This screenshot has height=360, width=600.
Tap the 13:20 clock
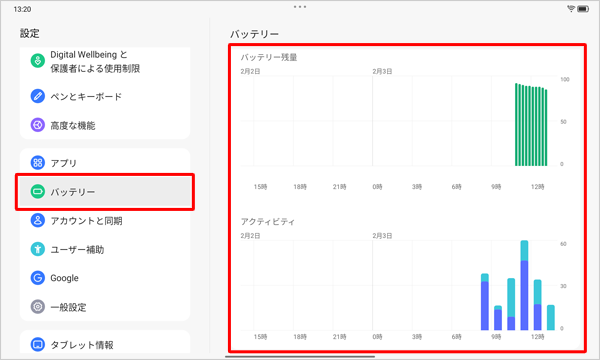point(22,9)
